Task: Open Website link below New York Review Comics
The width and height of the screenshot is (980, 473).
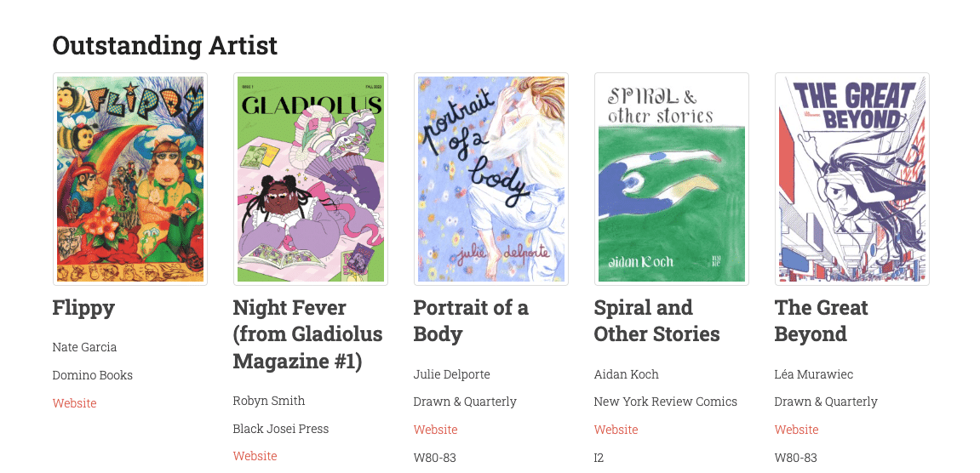Action: coord(616,430)
